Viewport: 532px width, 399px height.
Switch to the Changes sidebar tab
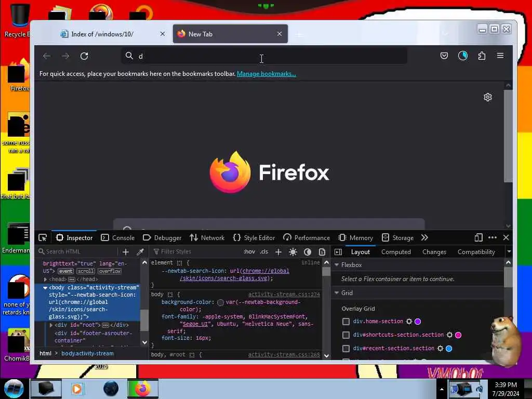pyautogui.click(x=434, y=252)
